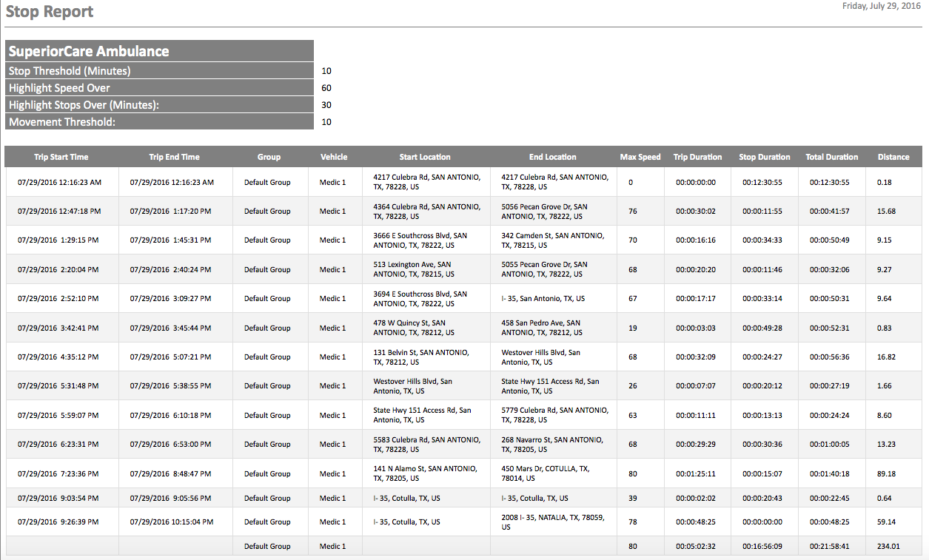Click trip end time 07/29/2016 9:05:56 PM

pyautogui.click(x=170, y=498)
